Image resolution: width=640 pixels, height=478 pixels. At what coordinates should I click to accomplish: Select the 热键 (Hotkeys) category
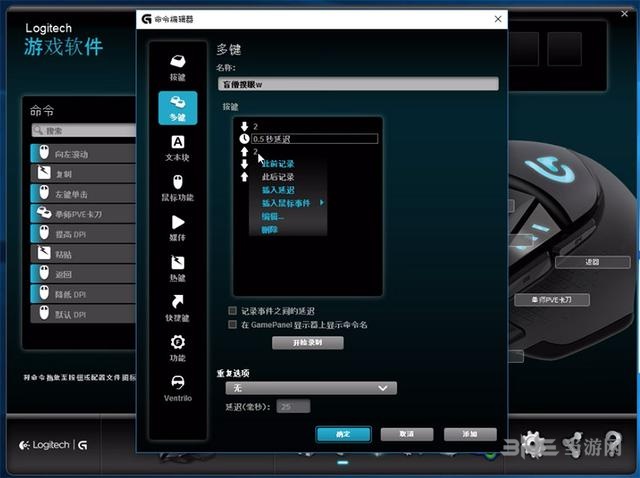pyautogui.click(x=178, y=268)
